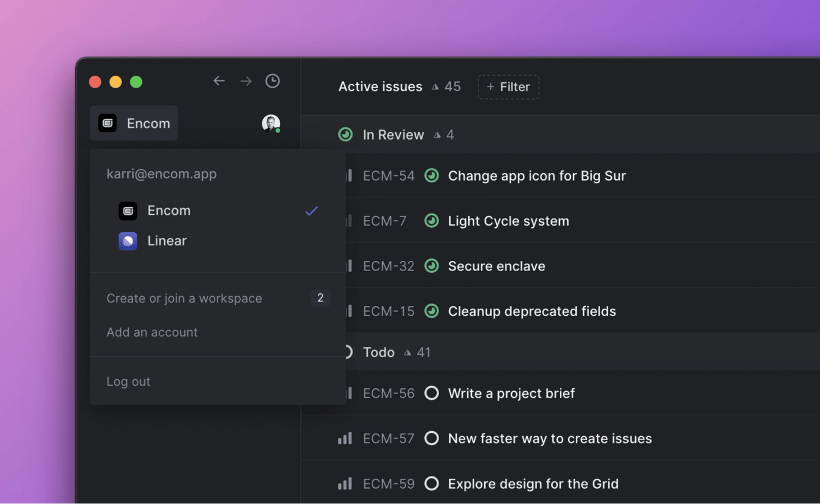Click the user avatar picture
Screen dimensions: 820x504
[x=270, y=123]
